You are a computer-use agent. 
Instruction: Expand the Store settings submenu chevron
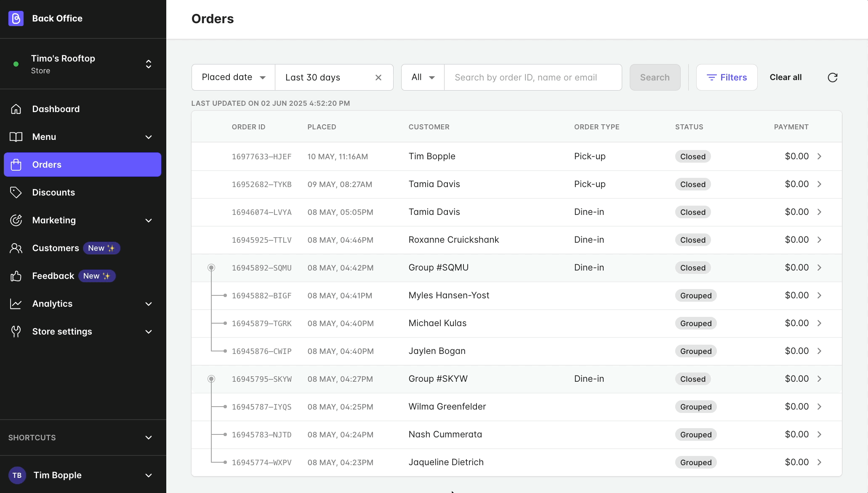point(149,332)
